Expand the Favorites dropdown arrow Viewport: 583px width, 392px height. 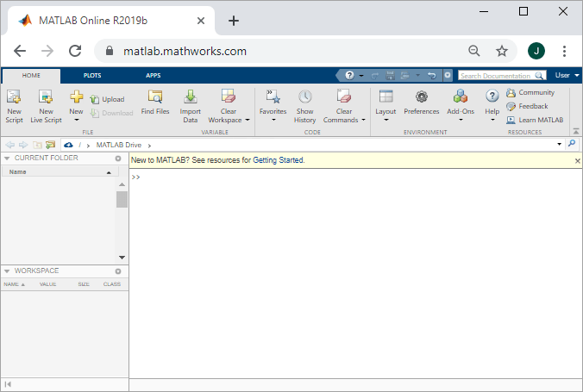(x=273, y=120)
